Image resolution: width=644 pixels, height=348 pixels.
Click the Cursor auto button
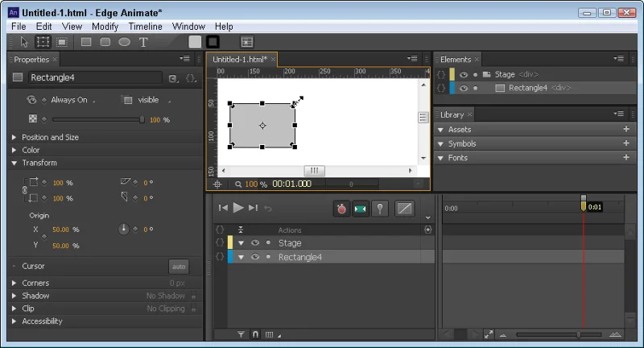(x=179, y=267)
